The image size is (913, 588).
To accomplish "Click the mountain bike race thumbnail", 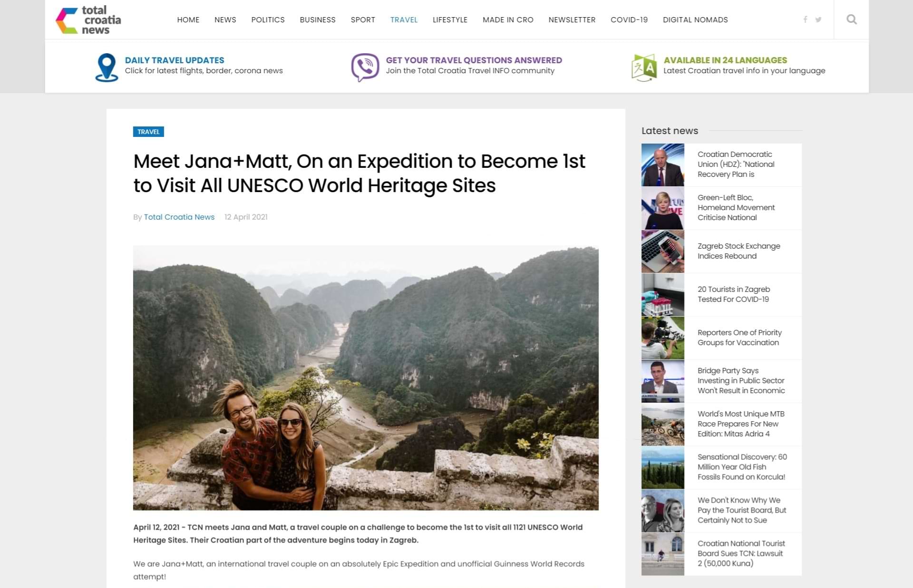I will (x=662, y=424).
